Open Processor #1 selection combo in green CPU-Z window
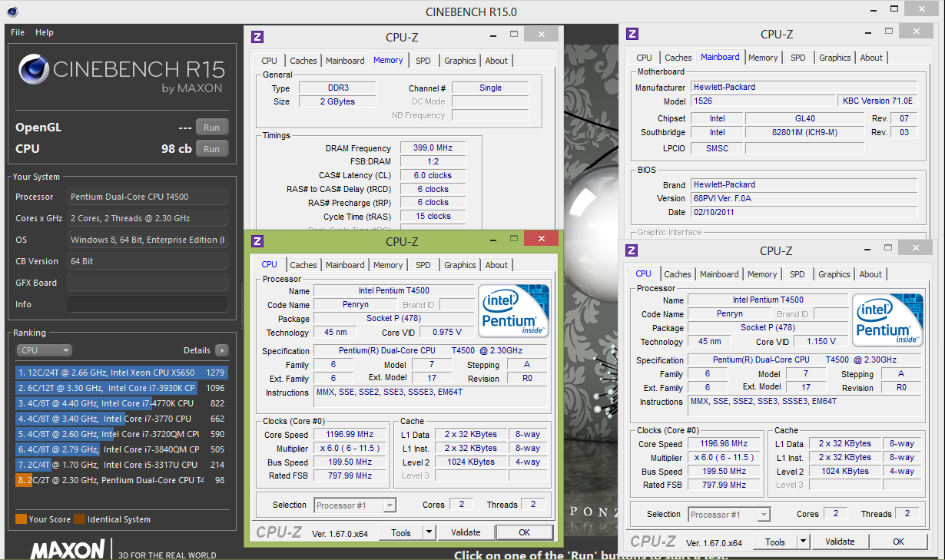Screen dimensions: 945x560 pos(355,505)
